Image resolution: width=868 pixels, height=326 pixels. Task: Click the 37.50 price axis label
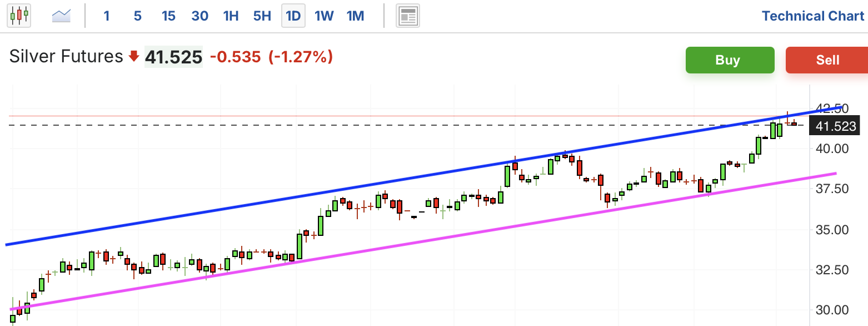click(832, 189)
